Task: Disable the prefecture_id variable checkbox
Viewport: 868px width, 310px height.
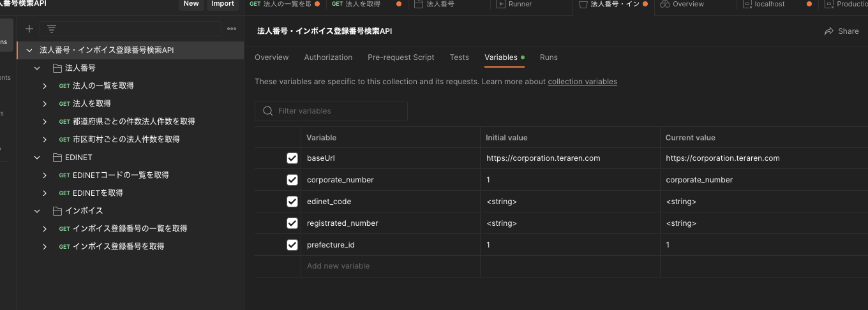Action: coord(292,245)
